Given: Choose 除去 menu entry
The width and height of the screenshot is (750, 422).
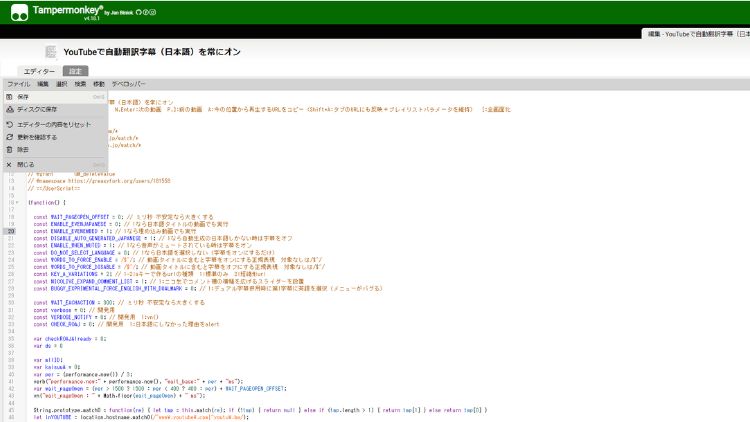Looking at the screenshot, I should click(x=55, y=150).
